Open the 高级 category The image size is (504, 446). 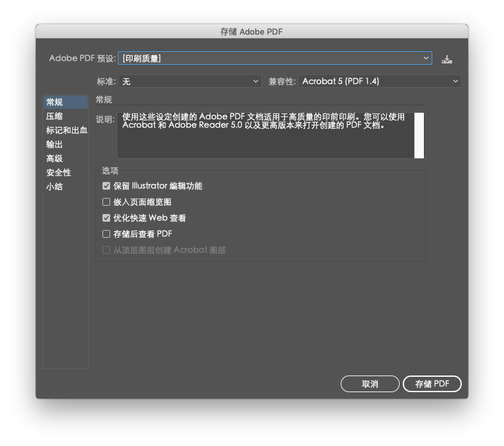(65, 158)
